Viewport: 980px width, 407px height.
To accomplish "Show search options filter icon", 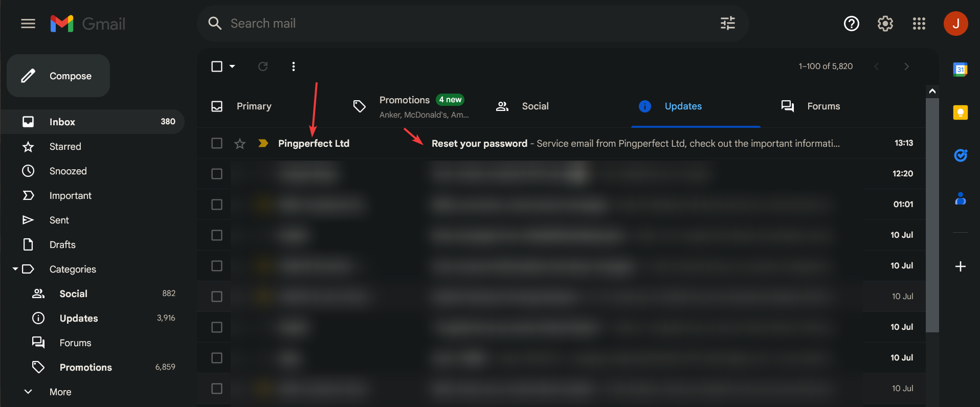I will tap(727, 24).
